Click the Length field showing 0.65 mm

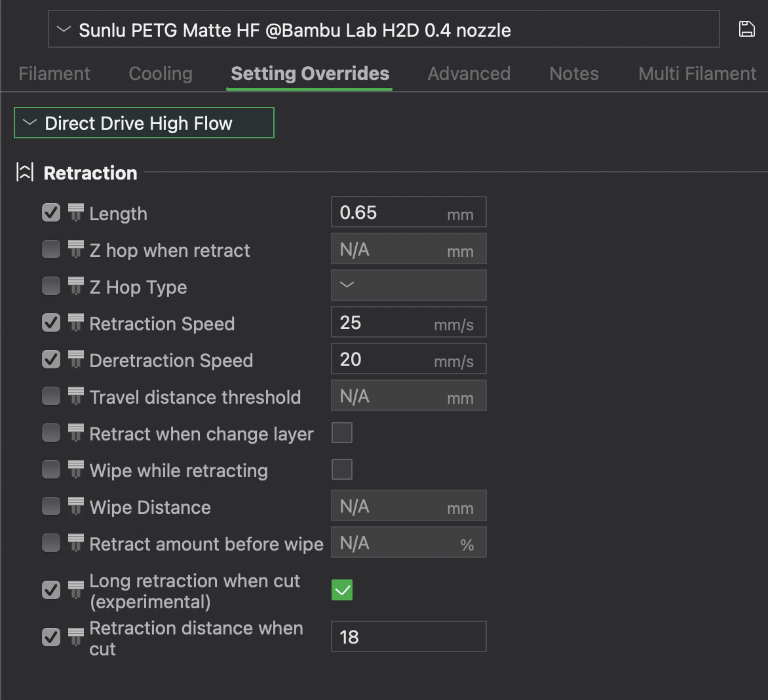point(408,212)
